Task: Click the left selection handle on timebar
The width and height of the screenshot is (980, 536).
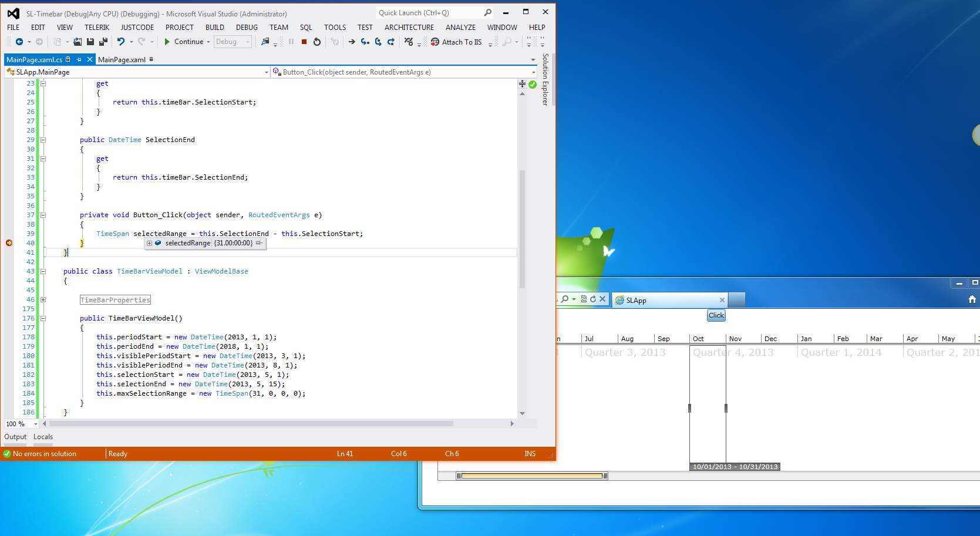Action: coord(689,408)
